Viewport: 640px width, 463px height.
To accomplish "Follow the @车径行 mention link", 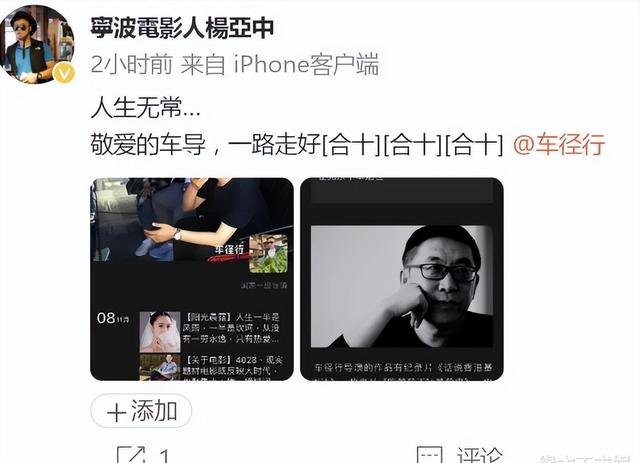I will (x=559, y=144).
